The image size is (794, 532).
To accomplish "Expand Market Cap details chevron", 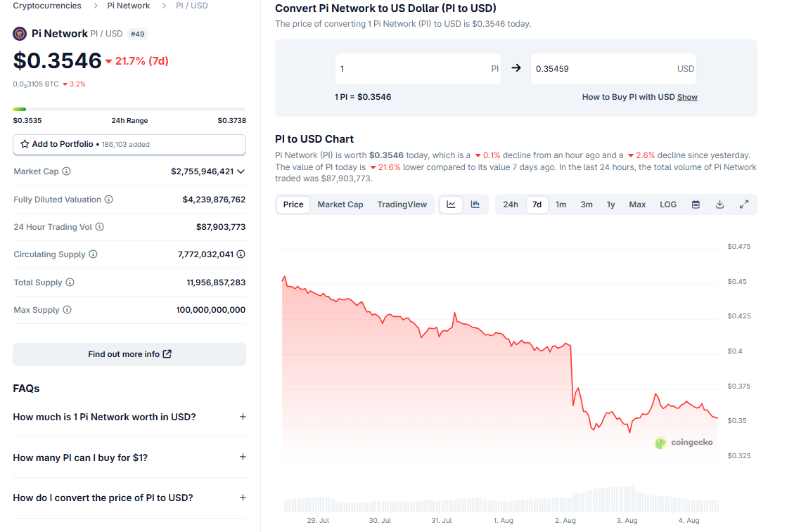I will click(x=241, y=171).
